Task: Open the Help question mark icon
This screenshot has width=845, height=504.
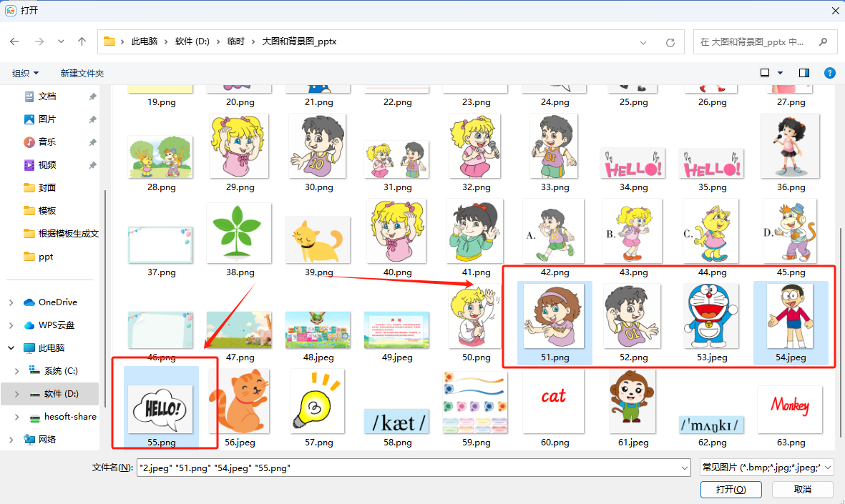Action: [x=829, y=72]
